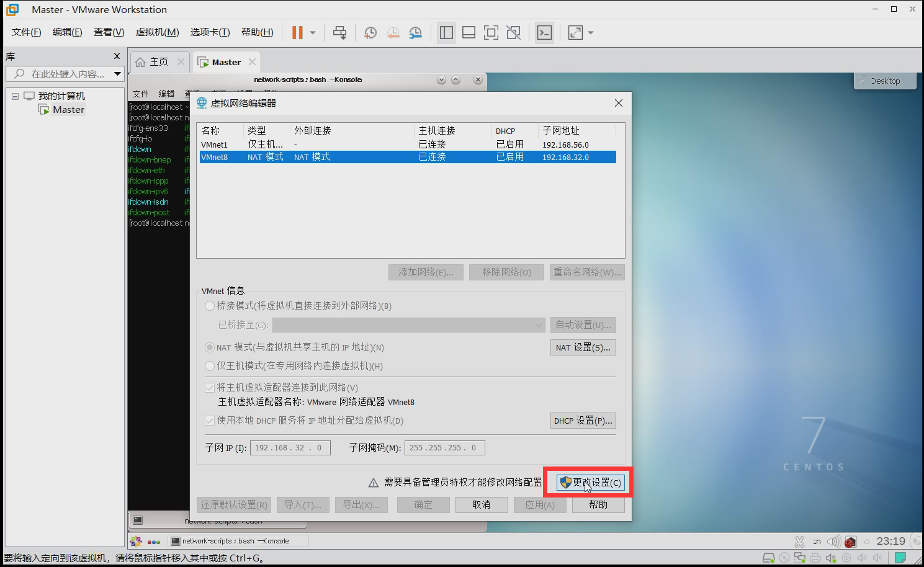The image size is (924, 567).
Task: Open the 虚拟机(M) menu
Action: (x=157, y=32)
